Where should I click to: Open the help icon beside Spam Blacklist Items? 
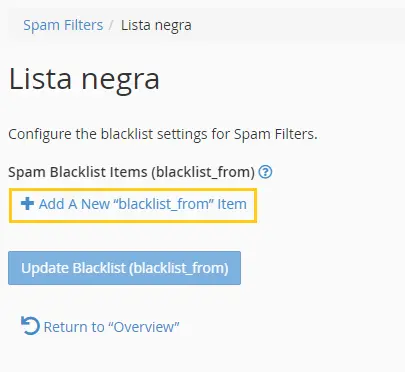265,172
